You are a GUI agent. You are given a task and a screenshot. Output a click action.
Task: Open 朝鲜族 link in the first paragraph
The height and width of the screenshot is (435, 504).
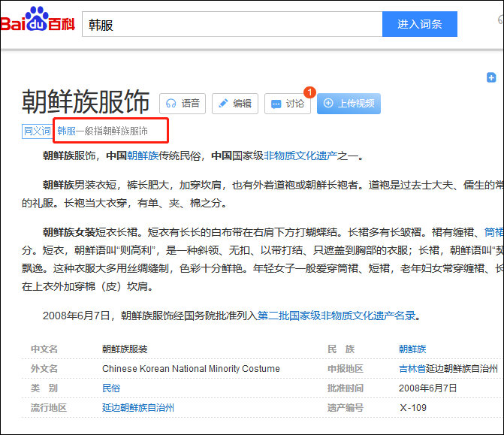tap(142, 156)
